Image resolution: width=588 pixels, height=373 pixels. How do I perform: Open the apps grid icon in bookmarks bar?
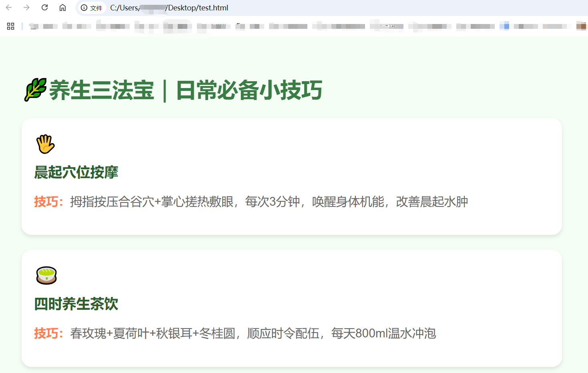tap(11, 26)
